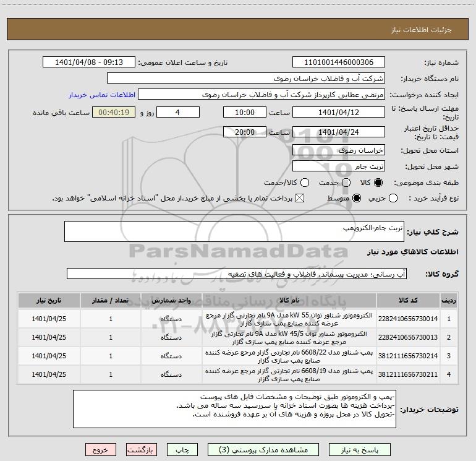Viewport: 476px width, 461px height.
Task: Click the need date in row 4
Action: [x=49, y=374]
